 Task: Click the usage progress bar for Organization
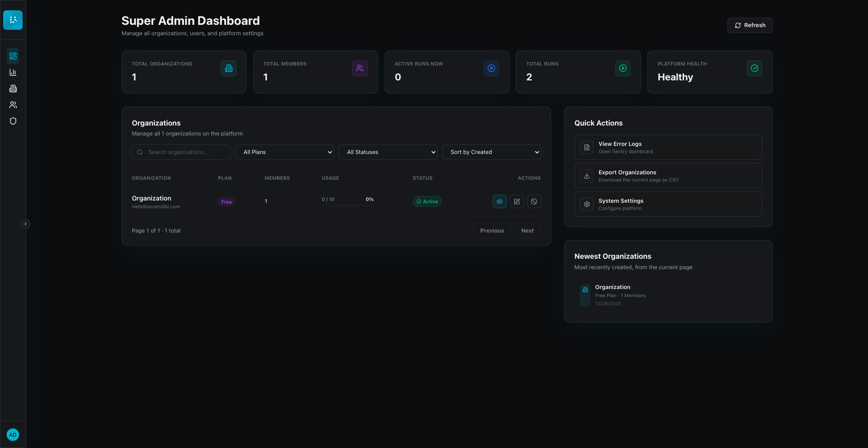348,205
